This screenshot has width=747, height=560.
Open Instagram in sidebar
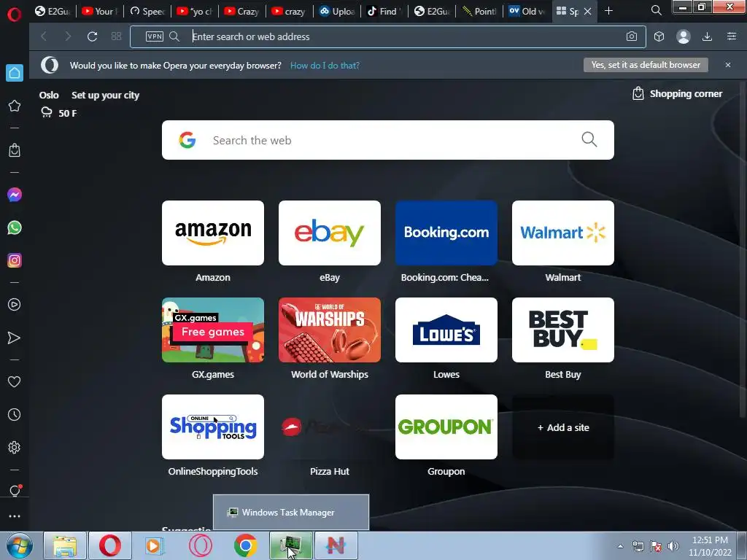coord(15,260)
